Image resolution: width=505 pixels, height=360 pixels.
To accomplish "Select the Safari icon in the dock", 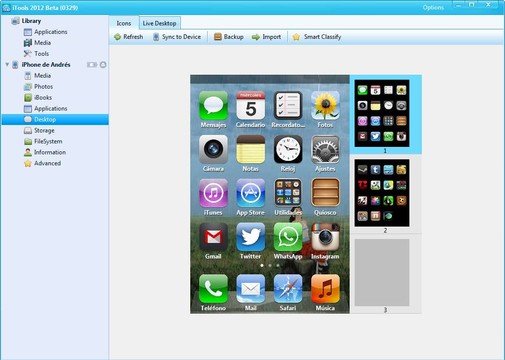I will tap(288, 289).
